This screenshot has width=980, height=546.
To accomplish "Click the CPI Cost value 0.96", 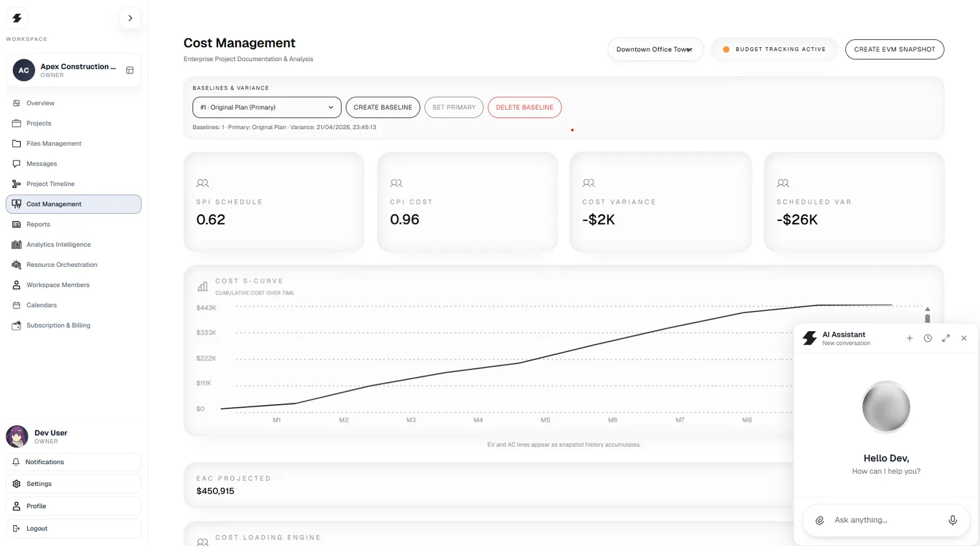I will pyautogui.click(x=405, y=220).
